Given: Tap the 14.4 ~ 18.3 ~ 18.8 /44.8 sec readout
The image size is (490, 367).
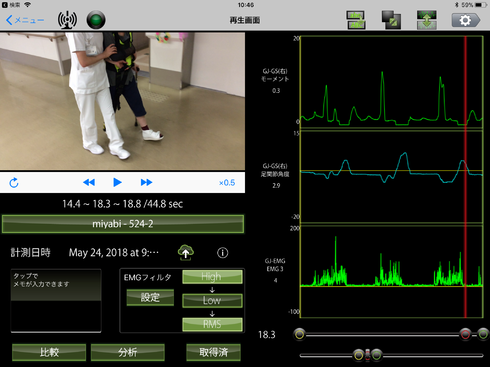Looking at the screenshot, I should pos(123,204).
